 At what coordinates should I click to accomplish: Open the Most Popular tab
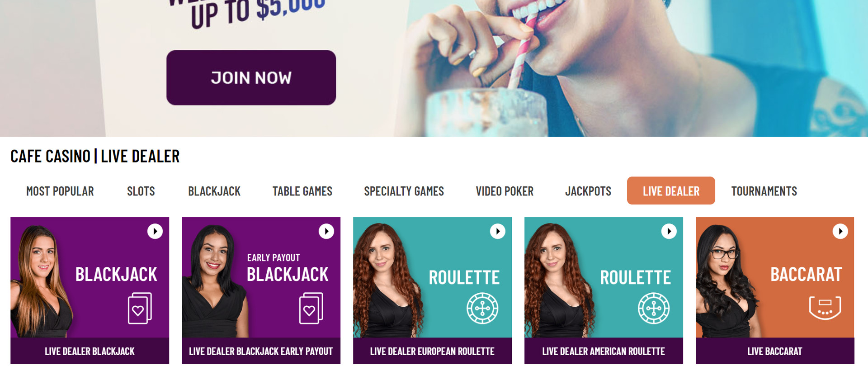click(x=60, y=191)
